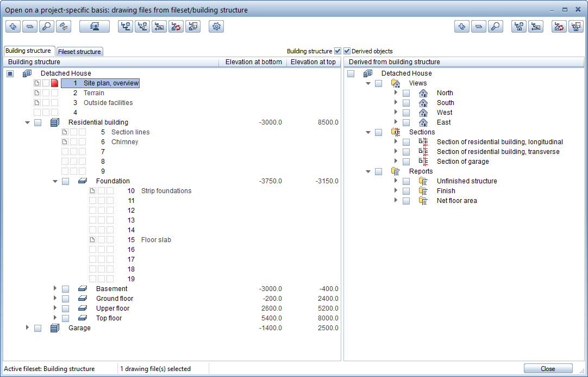Click the left toolbar collapse-all minus icon
The image size is (588, 377).
30,27
